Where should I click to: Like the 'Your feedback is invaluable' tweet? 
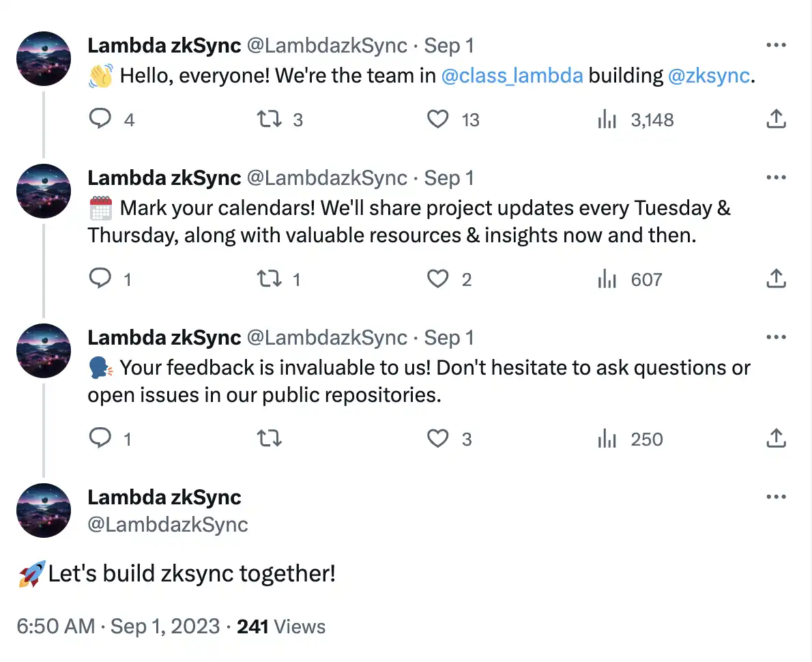pyautogui.click(x=437, y=439)
